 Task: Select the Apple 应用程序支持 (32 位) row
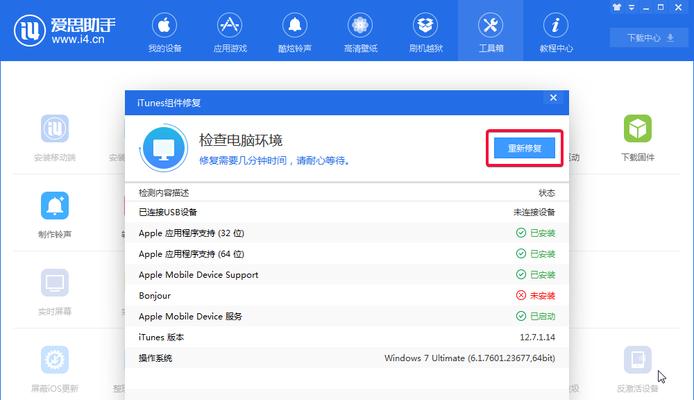pos(347,233)
